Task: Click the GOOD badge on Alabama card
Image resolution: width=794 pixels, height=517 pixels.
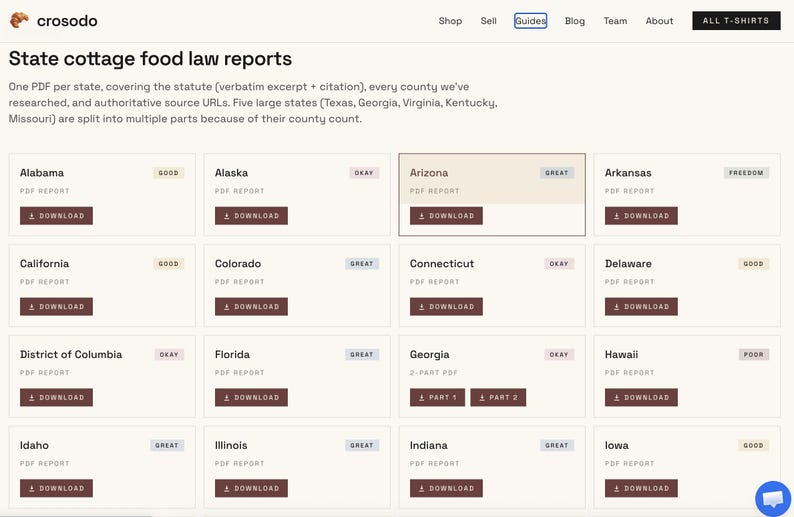Action: pyautogui.click(x=169, y=173)
